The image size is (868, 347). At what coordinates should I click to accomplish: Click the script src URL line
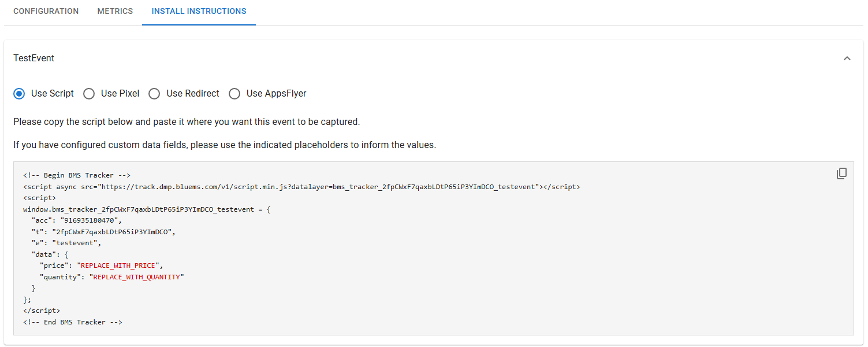(300, 187)
